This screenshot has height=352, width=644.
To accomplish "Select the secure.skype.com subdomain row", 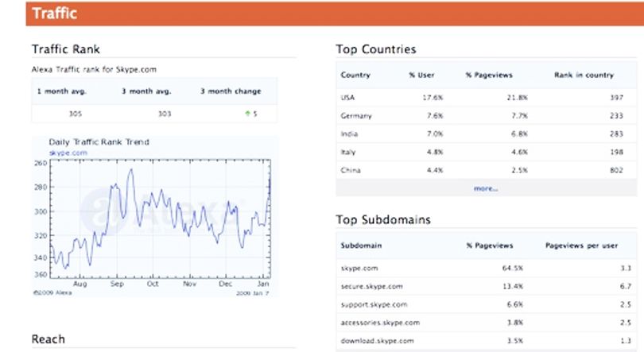I will [487, 286].
